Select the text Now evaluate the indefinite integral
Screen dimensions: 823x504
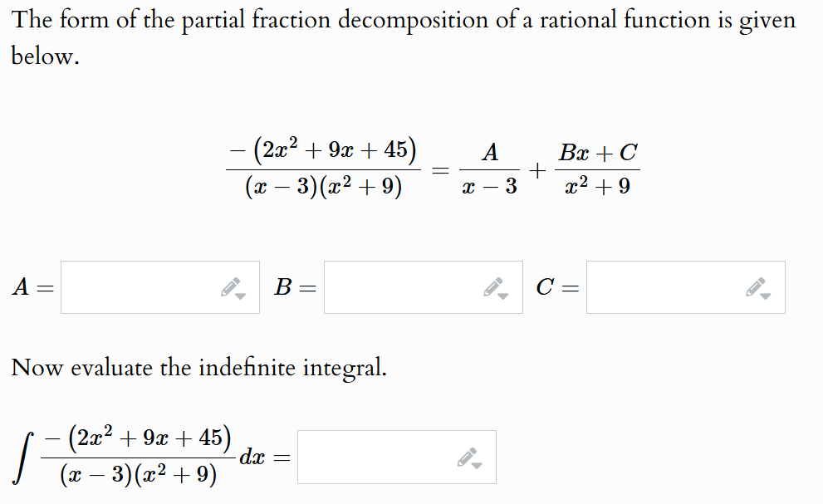(197, 368)
